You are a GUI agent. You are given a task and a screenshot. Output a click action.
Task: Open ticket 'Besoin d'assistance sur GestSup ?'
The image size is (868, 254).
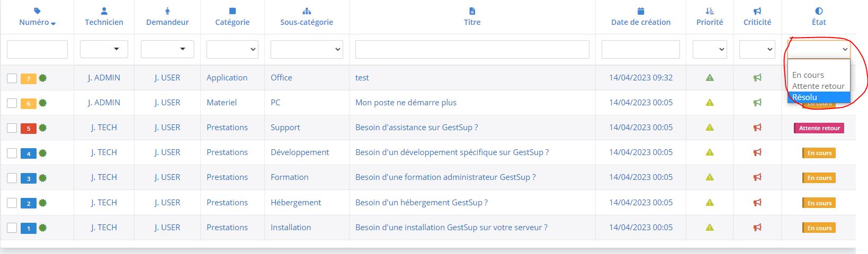(417, 128)
